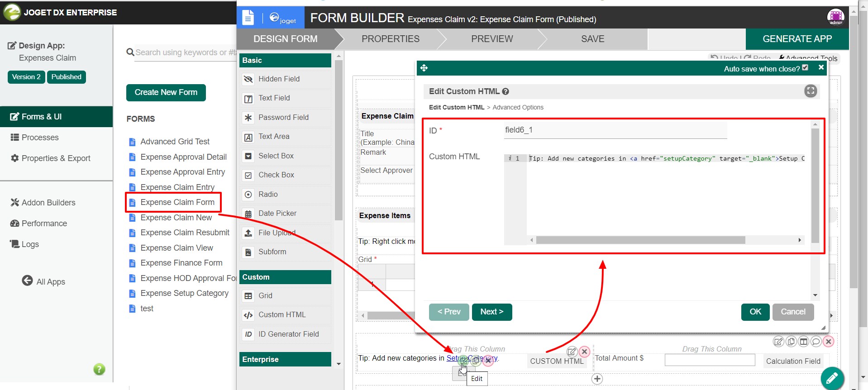
Task: Click the green pencil quick edit floating button
Action: click(x=832, y=379)
